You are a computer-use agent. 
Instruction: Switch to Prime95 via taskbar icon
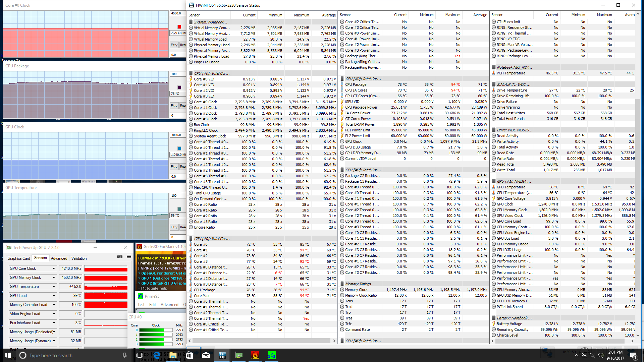[x=271, y=355]
